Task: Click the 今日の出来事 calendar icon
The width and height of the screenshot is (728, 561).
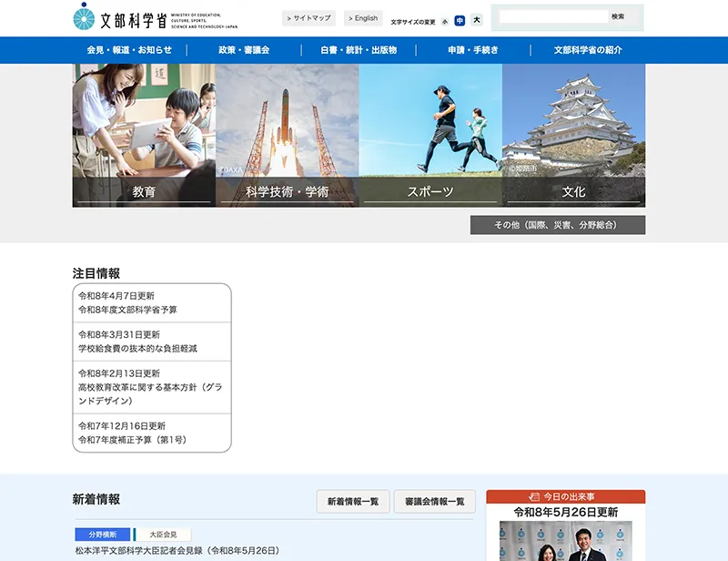Action: tap(534, 497)
